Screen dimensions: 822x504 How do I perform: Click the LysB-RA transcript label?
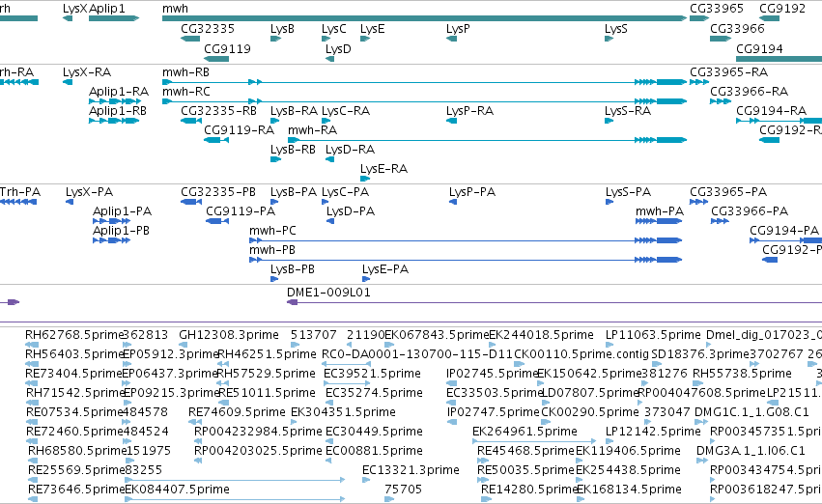pos(294,111)
